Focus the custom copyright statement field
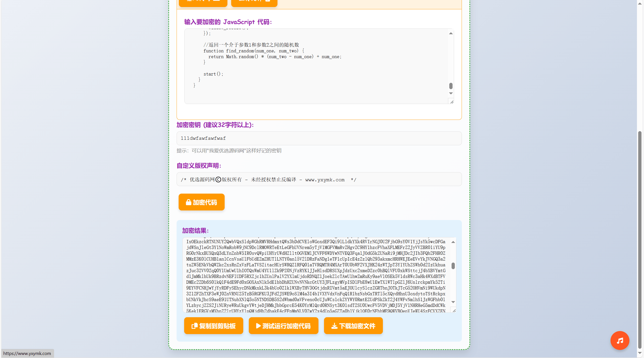Viewport: 644px width, 358px height. (x=319, y=179)
